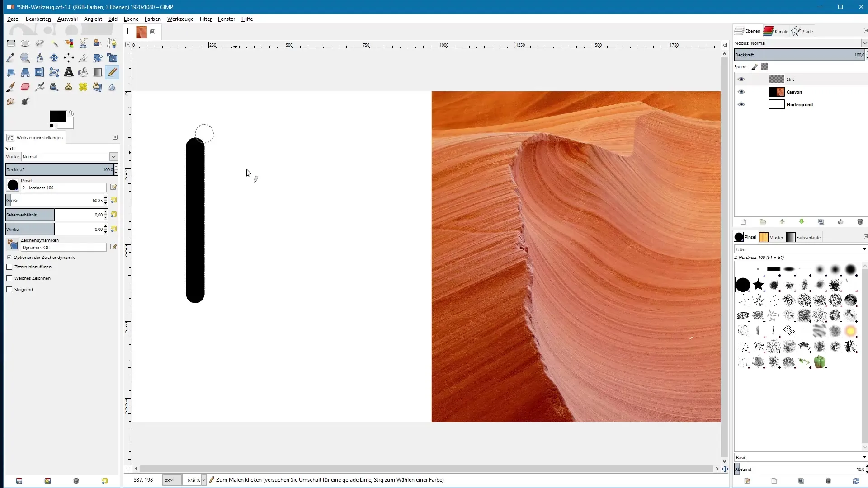
Task: Expand Optionen der Zeichendynamik
Action: pyautogui.click(x=9, y=258)
